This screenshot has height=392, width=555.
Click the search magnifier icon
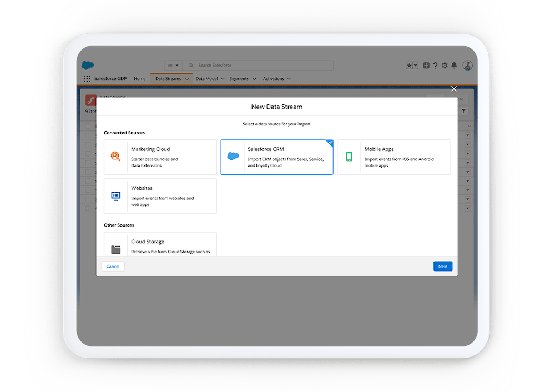click(x=191, y=66)
